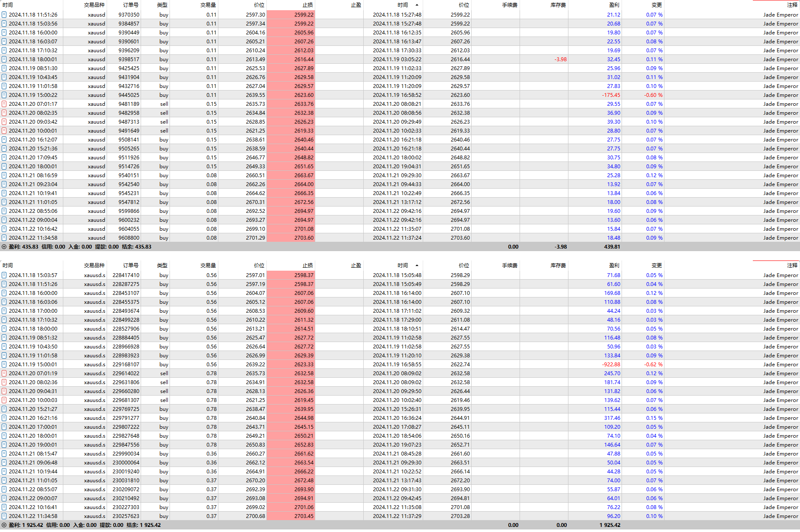Select the sell icon of order 9487313
The image size is (800, 532).
point(4,122)
